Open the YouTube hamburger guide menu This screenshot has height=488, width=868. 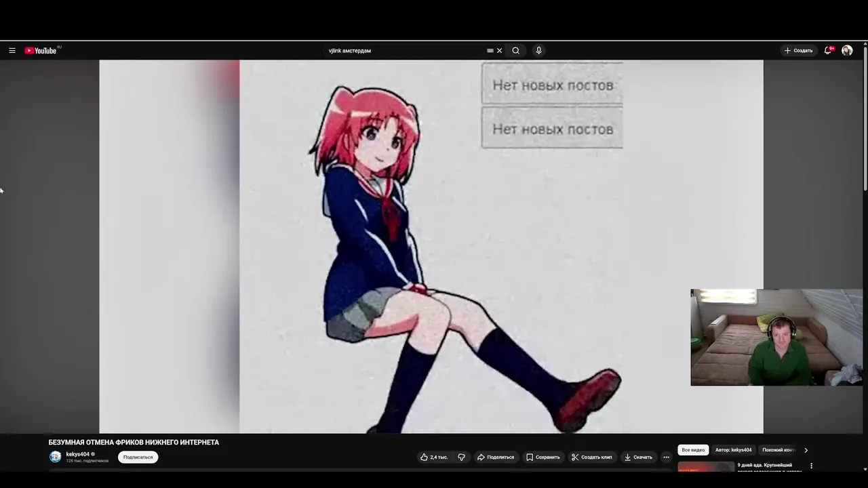[x=12, y=51]
